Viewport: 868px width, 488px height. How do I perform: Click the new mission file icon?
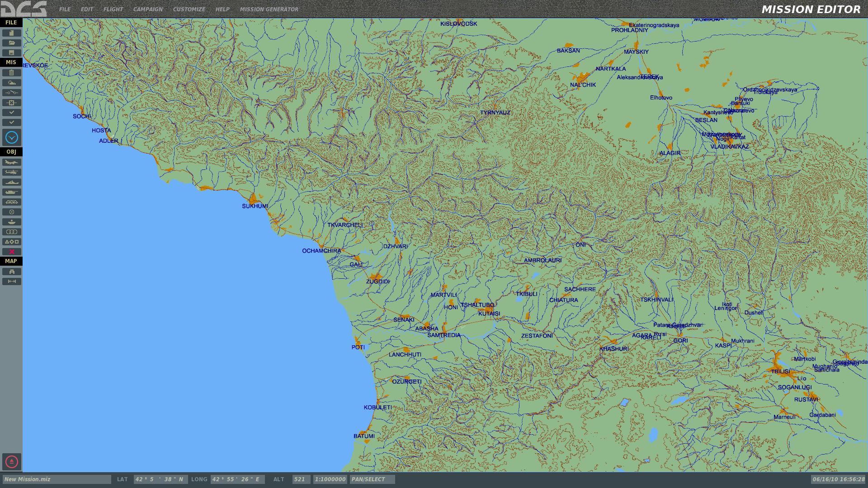(x=12, y=33)
